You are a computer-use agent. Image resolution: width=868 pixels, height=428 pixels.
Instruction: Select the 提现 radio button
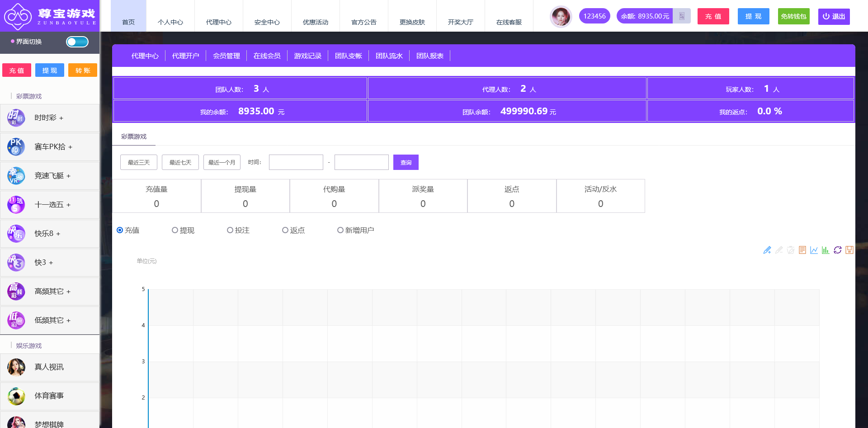[175, 230]
